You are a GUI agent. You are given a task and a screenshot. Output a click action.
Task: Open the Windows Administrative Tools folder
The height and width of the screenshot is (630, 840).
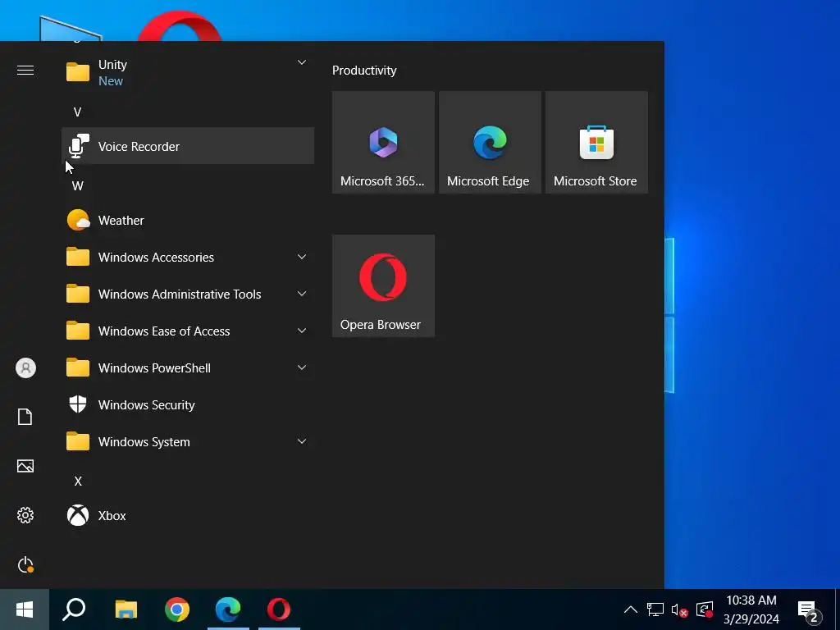point(188,294)
